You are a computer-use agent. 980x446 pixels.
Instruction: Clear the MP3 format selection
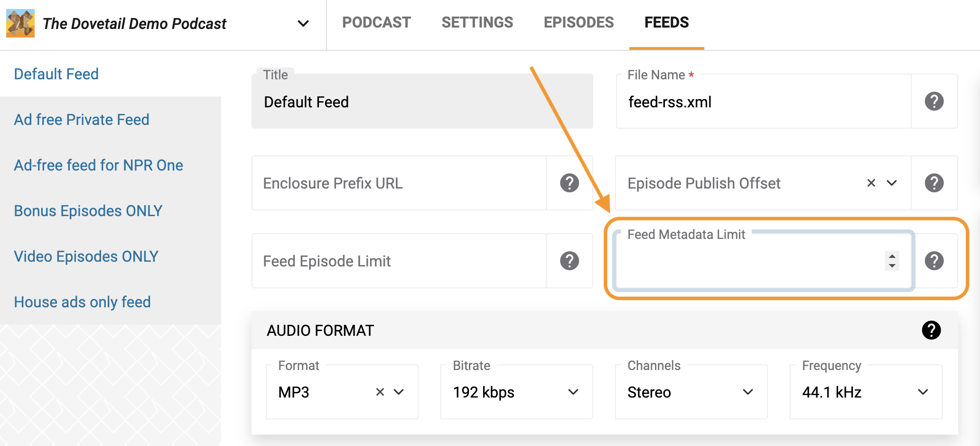click(380, 392)
